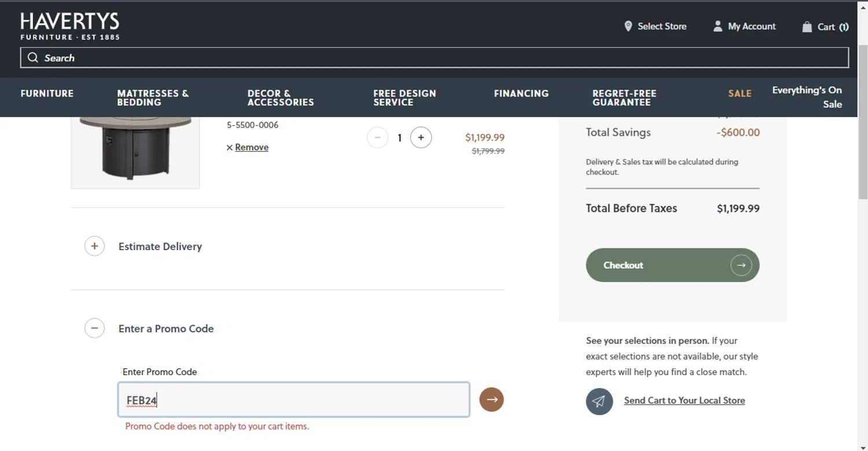The height and width of the screenshot is (451, 868).
Task: Open the shopping cart bag icon
Action: (x=807, y=27)
